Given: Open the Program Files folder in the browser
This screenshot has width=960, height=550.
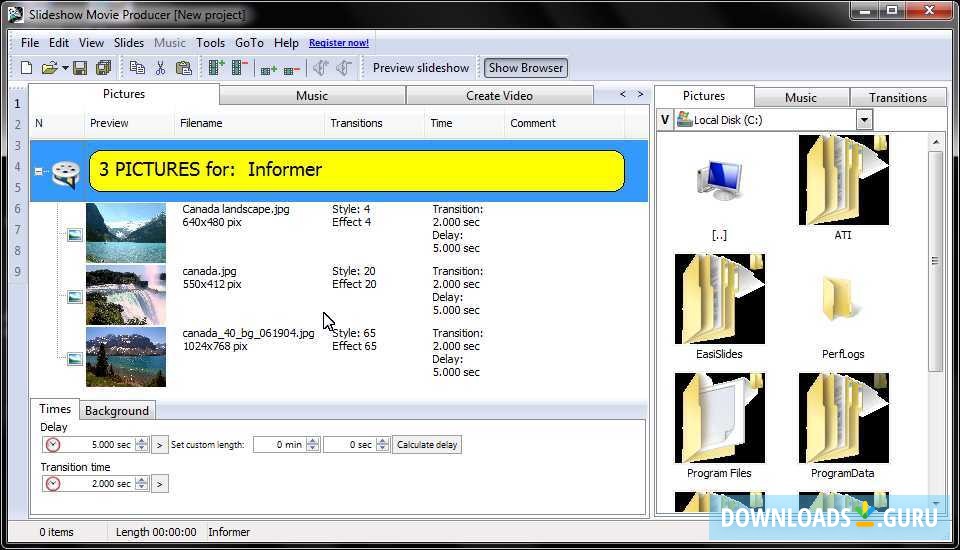Looking at the screenshot, I should [719, 418].
